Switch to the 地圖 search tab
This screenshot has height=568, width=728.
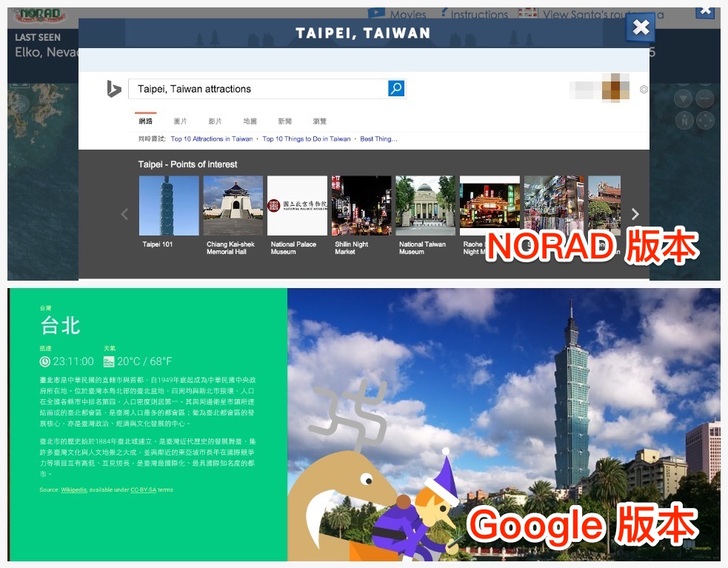pyautogui.click(x=250, y=121)
